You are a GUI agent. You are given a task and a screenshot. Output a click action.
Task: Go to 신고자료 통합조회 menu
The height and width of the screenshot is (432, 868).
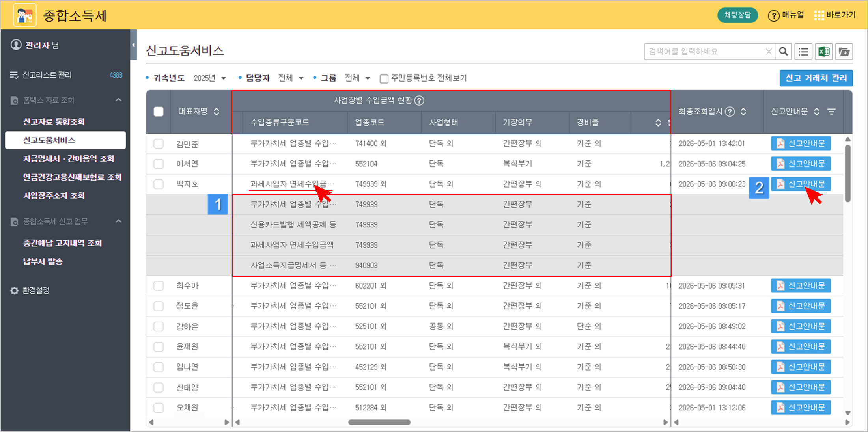(x=54, y=121)
